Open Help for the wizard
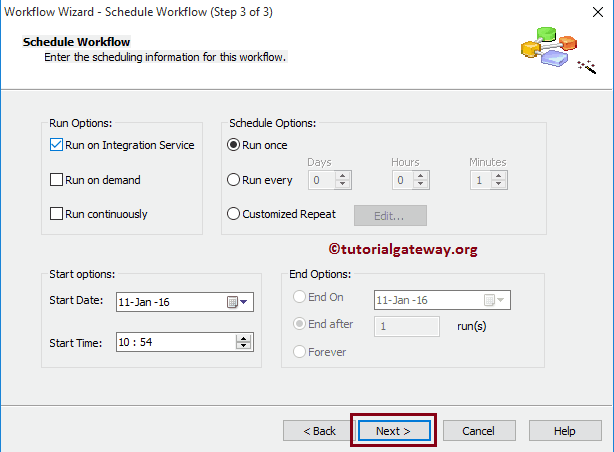 coord(565,431)
